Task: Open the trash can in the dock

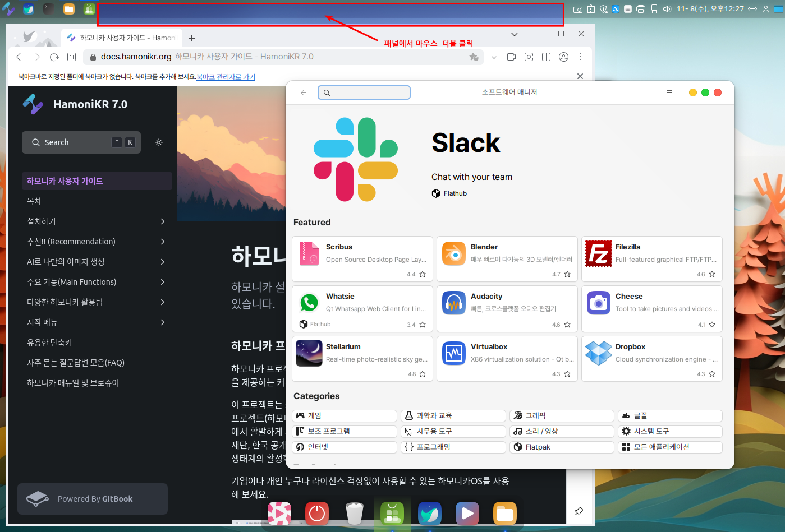Action: pyautogui.click(x=355, y=513)
